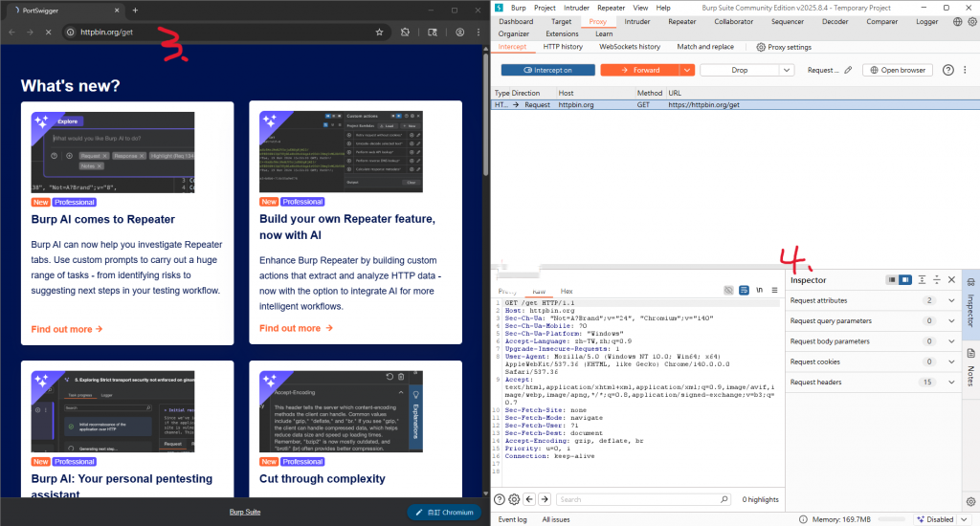Switch to the Dashboard tab

pyautogui.click(x=516, y=21)
